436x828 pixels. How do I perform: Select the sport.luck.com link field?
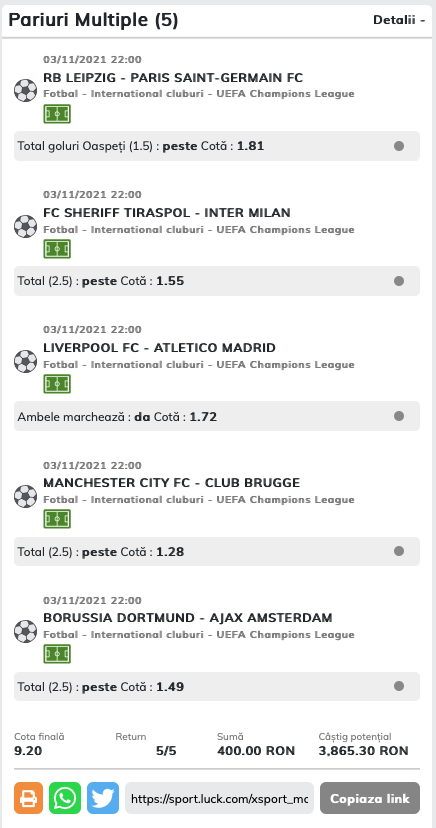[x=220, y=798]
